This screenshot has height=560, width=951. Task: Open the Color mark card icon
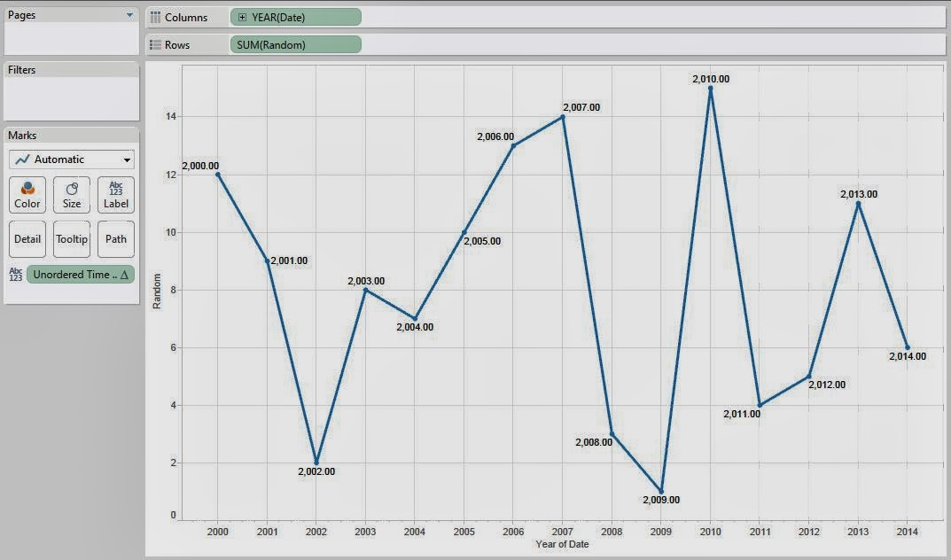tap(27, 195)
